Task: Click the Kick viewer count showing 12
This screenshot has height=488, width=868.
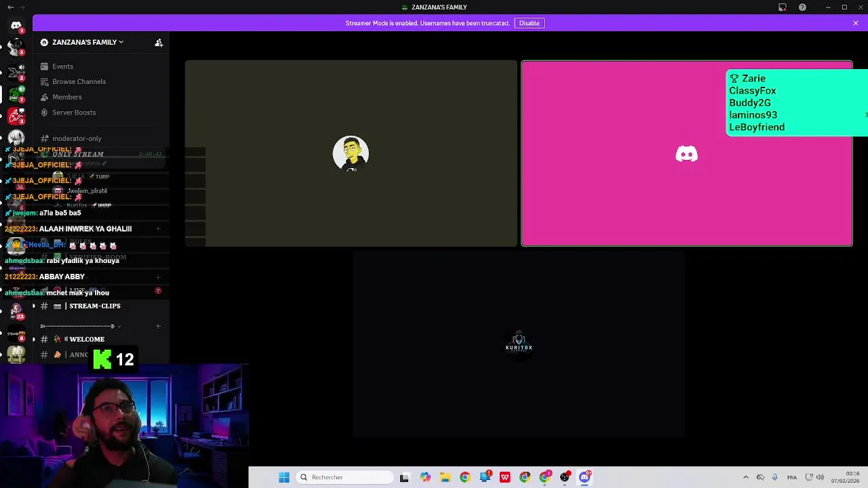Action: [115, 359]
